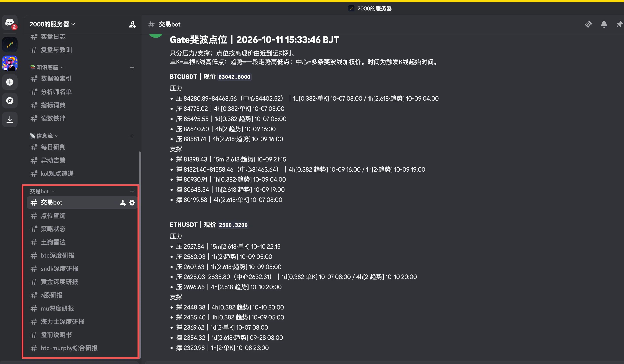The image size is (624, 364).
Task: Collapse the 知识底座 category
Action: click(x=47, y=67)
